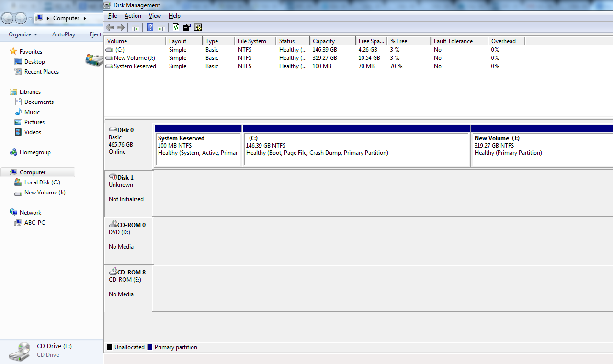Open the recent pages dropdown arrow in Explorer

(x=31, y=19)
